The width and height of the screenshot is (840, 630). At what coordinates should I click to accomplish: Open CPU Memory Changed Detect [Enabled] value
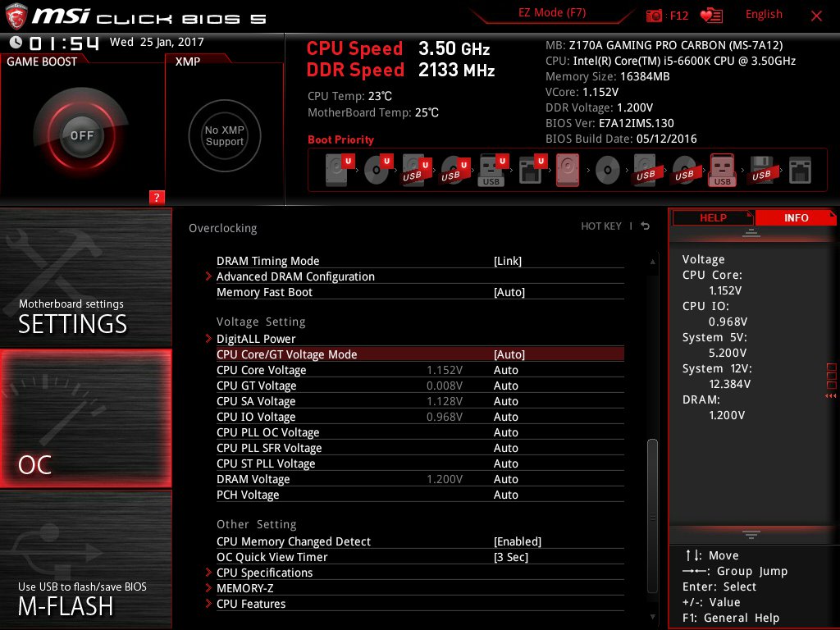coord(517,541)
